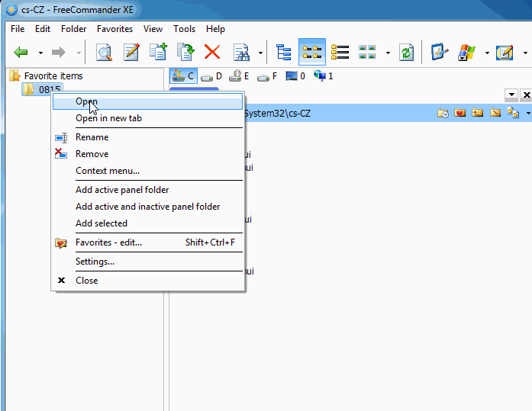Click the select-items checkmark icon
Image resolution: width=532 pixels, height=411 pixels.
click(440, 52)
